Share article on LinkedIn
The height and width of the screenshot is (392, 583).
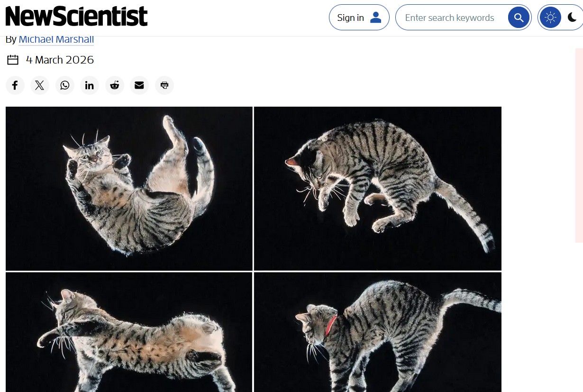(90, 85)
